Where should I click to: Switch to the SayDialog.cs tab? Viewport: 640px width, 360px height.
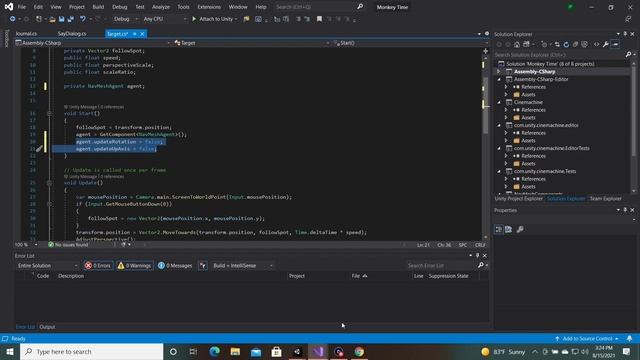point(72,34)
